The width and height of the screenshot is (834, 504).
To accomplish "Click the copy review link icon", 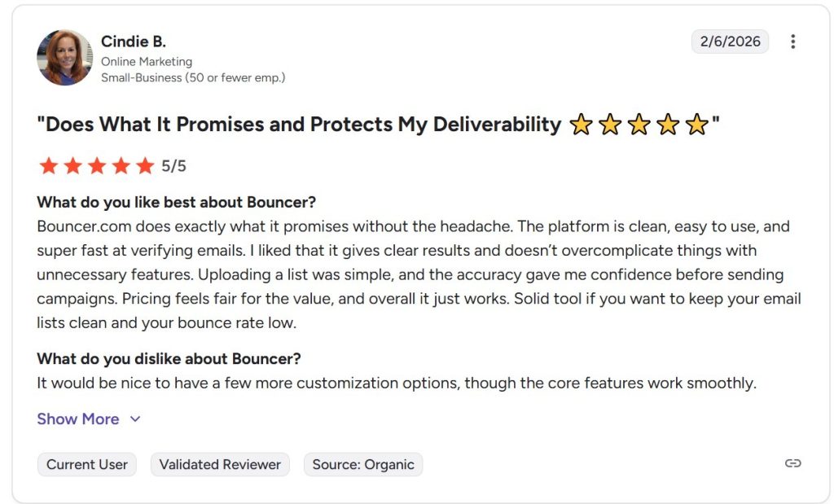I will [793, 462].
